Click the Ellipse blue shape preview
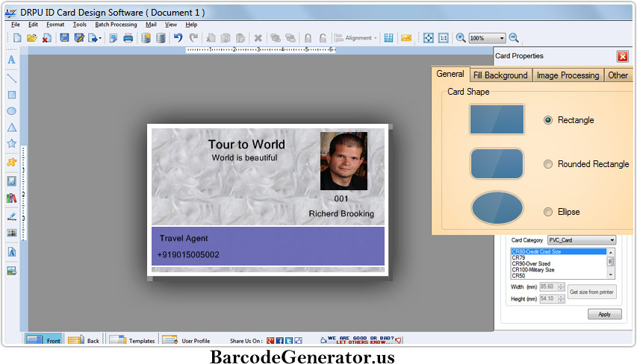637x364 pixels. pyautogui.click(x=497, y=208)
